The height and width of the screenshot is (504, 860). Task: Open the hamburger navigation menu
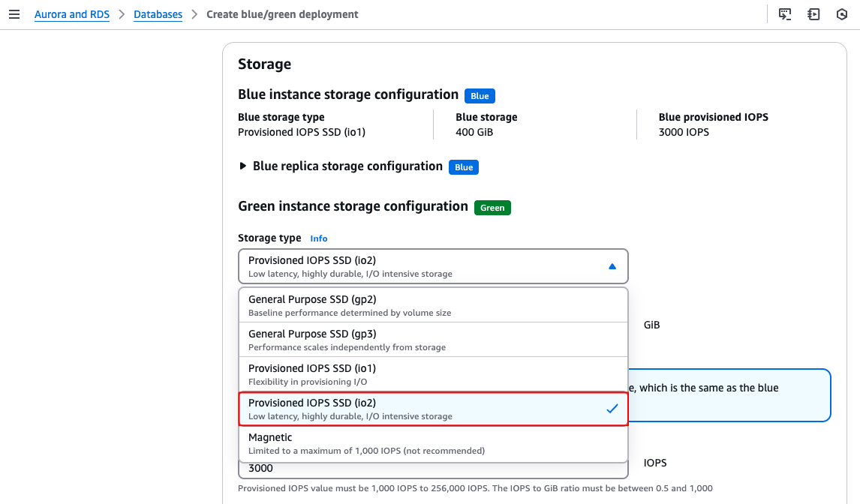click(x=14, y=14)
